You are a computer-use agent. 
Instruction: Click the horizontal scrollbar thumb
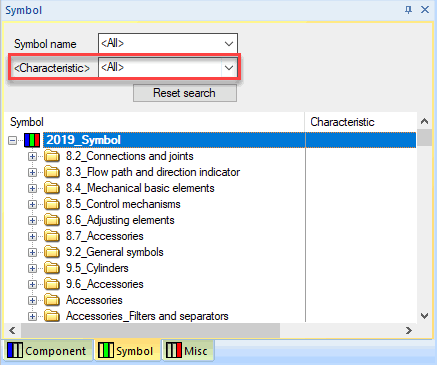tap(150, 330)
